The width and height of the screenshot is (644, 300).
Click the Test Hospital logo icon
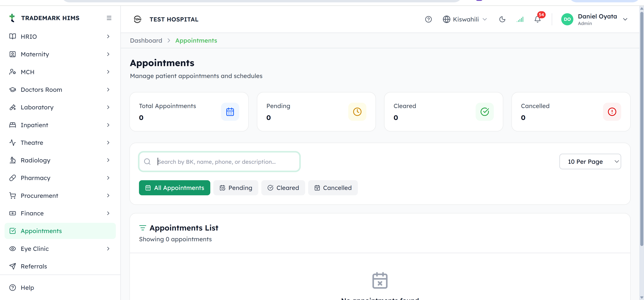point(137,19)
